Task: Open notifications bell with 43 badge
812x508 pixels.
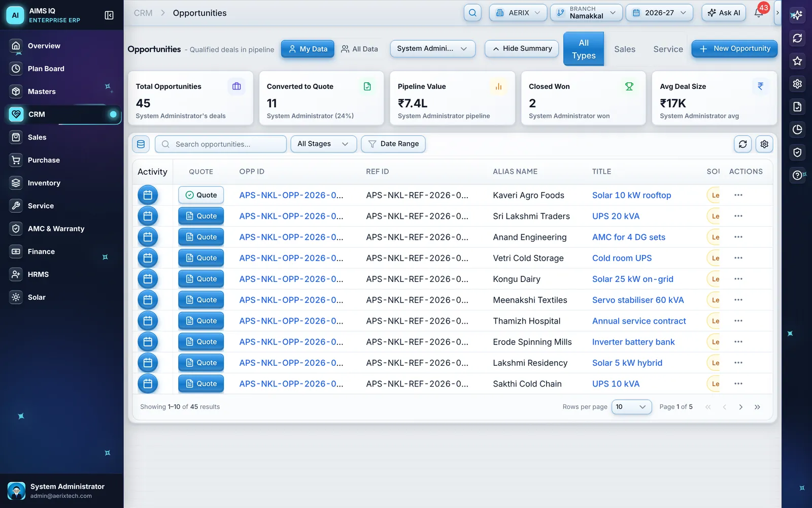Action: [759, 13]
